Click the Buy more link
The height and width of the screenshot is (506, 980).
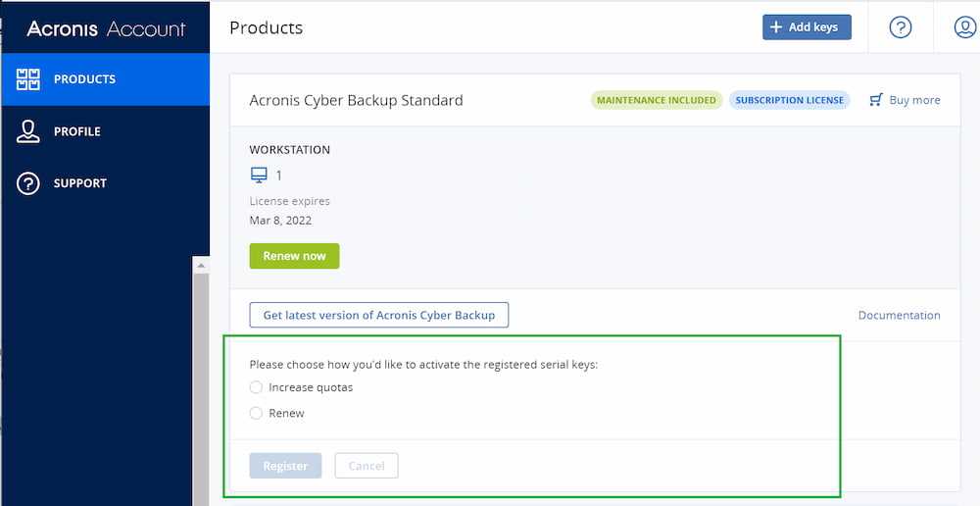tap(914, 100)
